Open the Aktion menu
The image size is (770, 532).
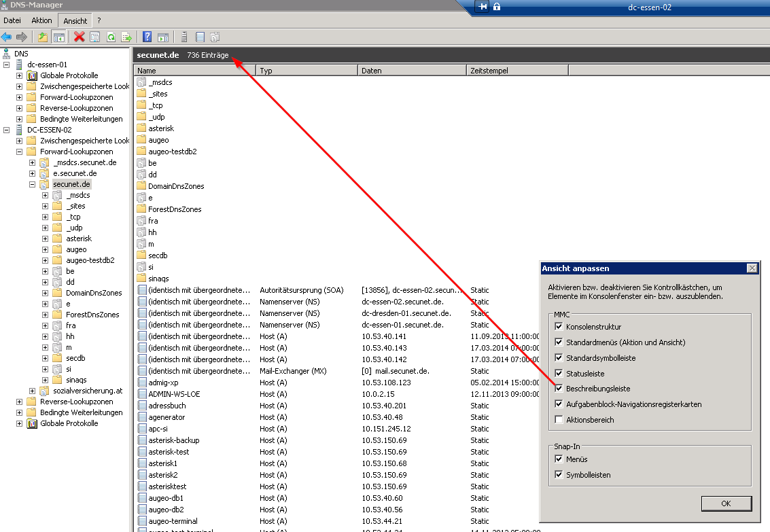tap(41, 20)
